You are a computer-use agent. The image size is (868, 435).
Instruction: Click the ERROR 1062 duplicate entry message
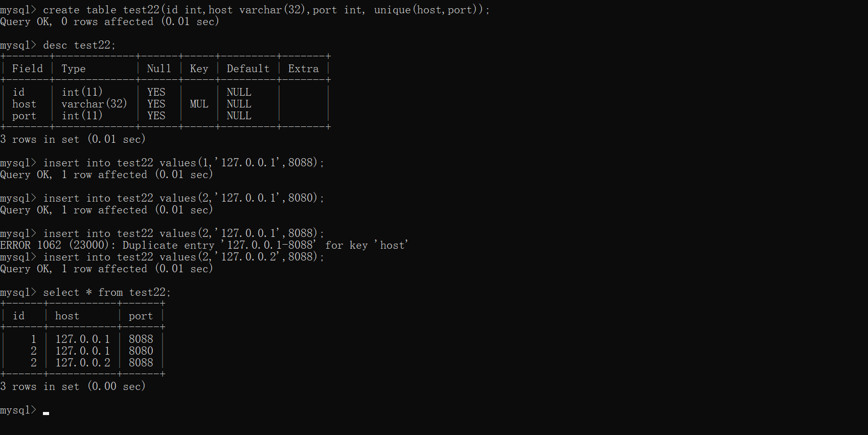click(204, 245)
